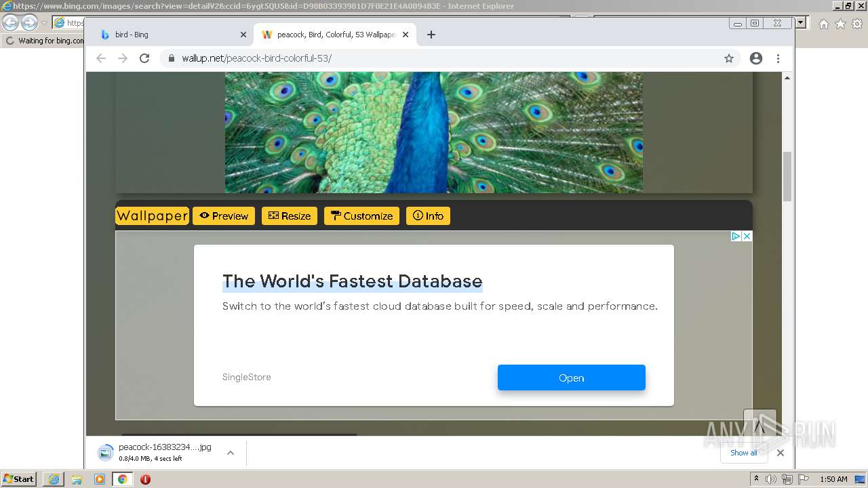868x488 pixels.
Task: Switch to the 'bird - Bing' tab
Action: pos(172,35)
